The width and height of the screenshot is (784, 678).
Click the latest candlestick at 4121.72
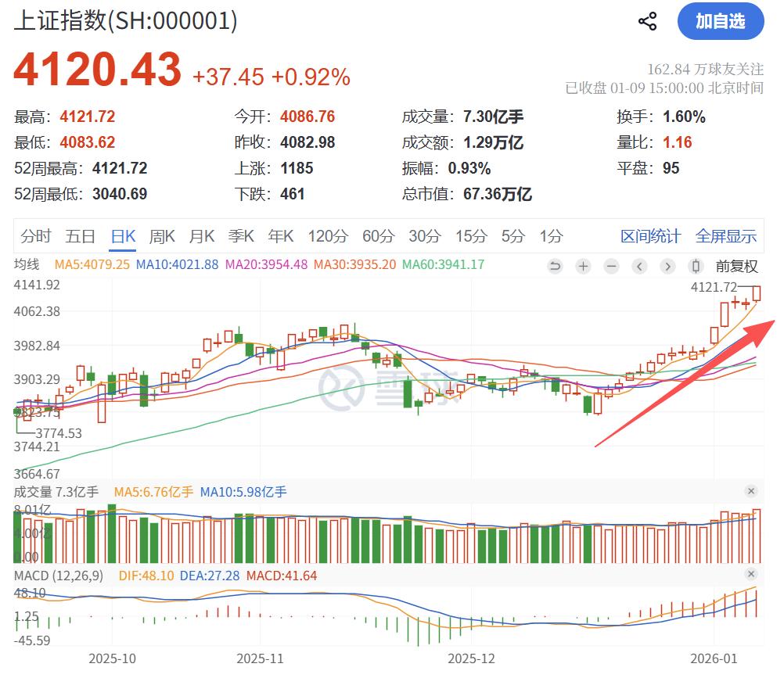pyautogui.click(x=757, y=293)
